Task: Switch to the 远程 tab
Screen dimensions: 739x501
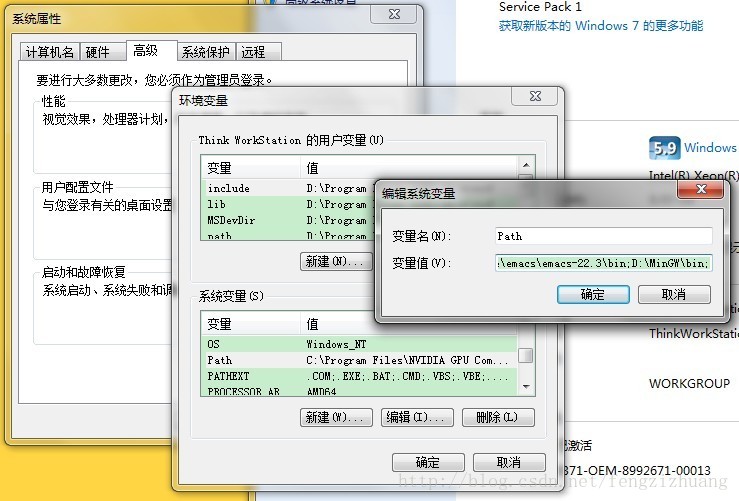Action: click(x=258, y=52)
